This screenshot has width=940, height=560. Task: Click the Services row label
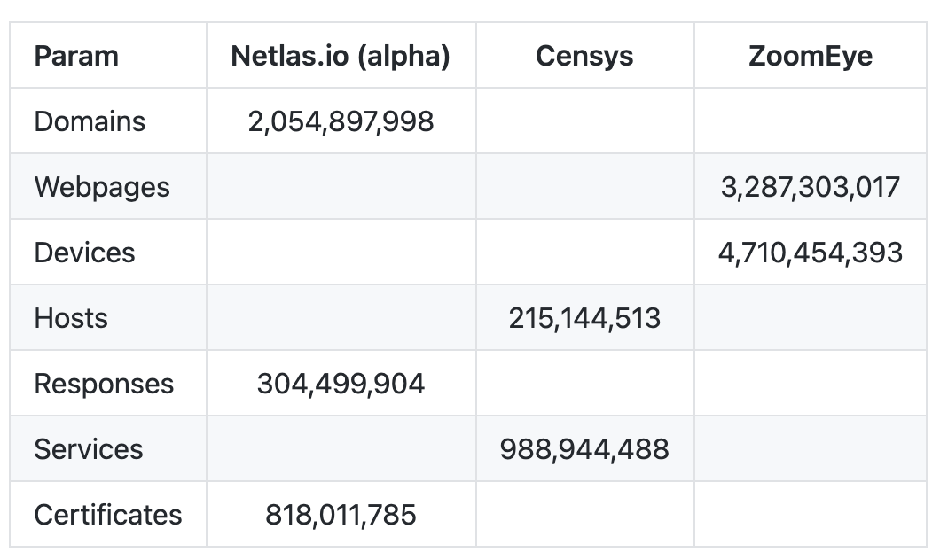pyautogui.click(x=89, y=449)
